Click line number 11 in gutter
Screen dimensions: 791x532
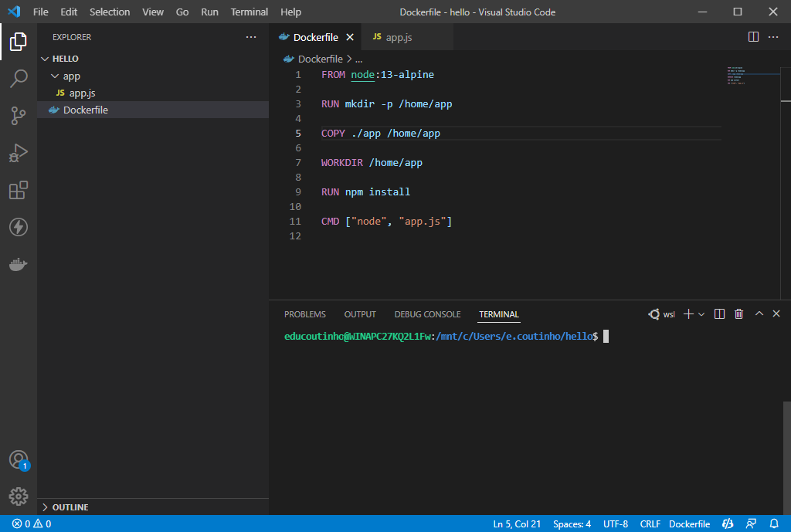[295, 222]
